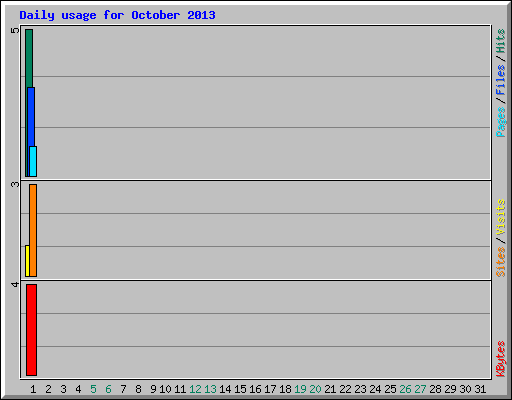The height and width of the screenshot is (400, 512).
Task: Click the orange Sites bar for day 1
Action: coord(33,230)
